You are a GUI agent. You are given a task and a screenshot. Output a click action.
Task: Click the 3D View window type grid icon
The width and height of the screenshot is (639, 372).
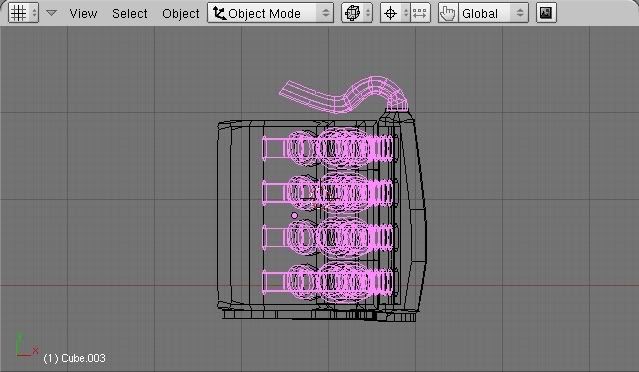(x=18, y=13)
